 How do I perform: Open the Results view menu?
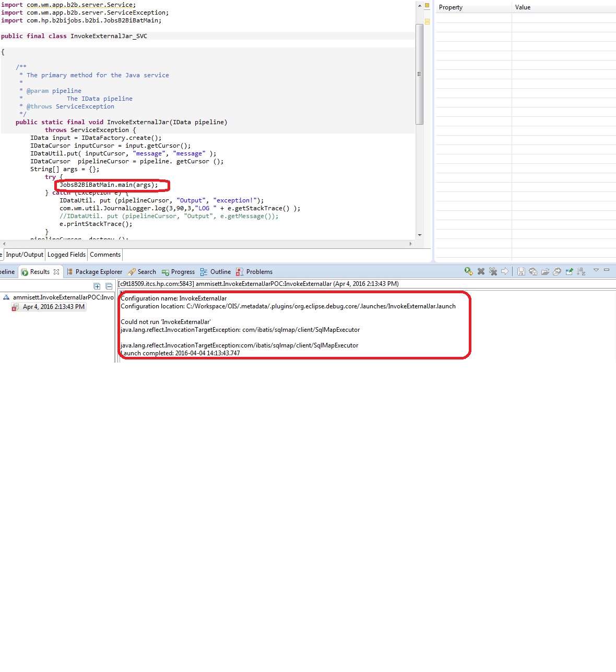click(596, 270)
